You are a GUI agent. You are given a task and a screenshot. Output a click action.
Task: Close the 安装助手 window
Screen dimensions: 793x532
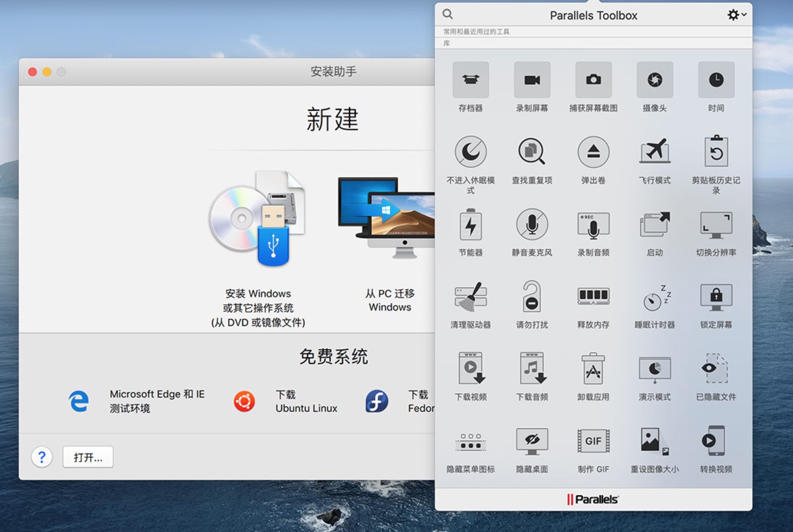click(32, 72)
